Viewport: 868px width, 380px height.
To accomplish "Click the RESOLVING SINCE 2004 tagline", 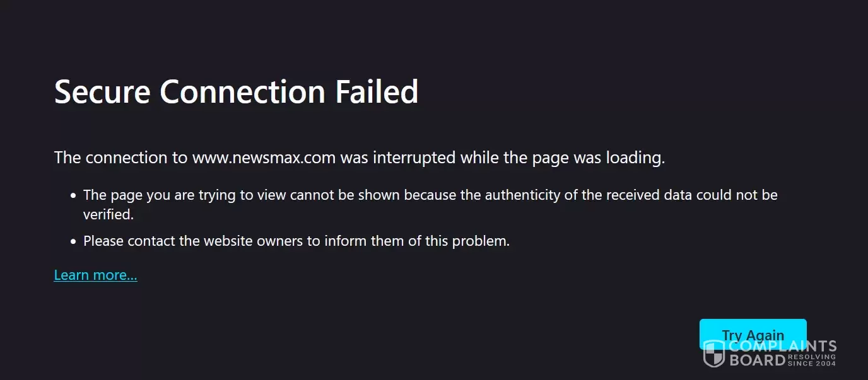I will click(812, 360).
